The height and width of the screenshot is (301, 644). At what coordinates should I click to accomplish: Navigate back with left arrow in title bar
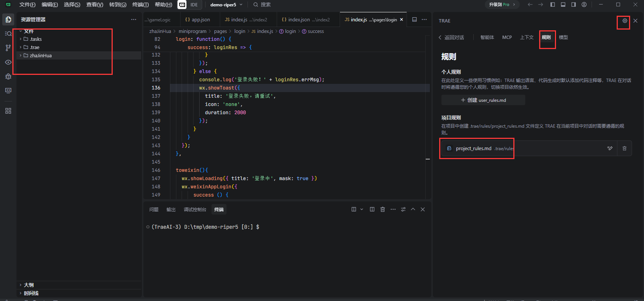click(530, 4)
